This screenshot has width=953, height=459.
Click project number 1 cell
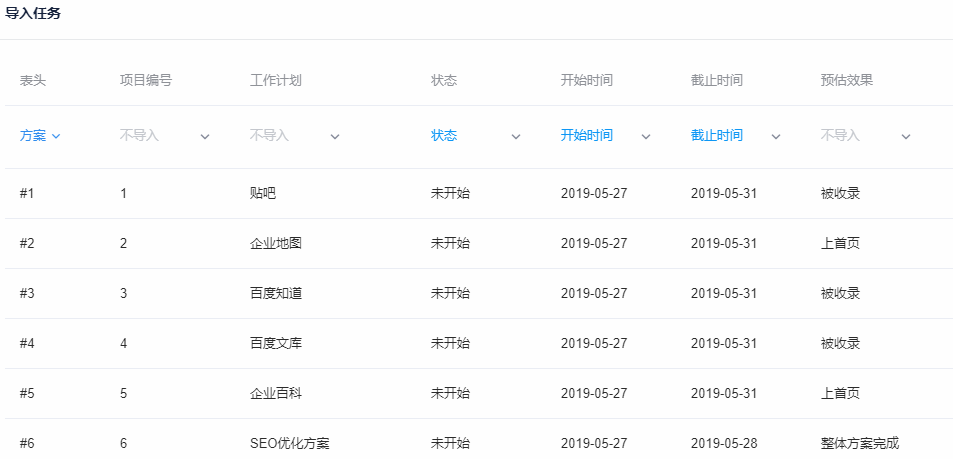[x=123, y=194]
